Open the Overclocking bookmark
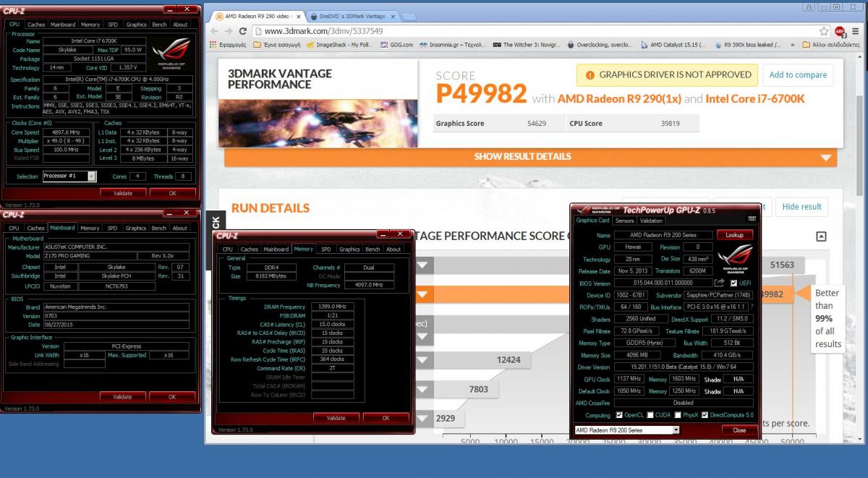Viewport: 868px width, 478px height. point(600,45)
